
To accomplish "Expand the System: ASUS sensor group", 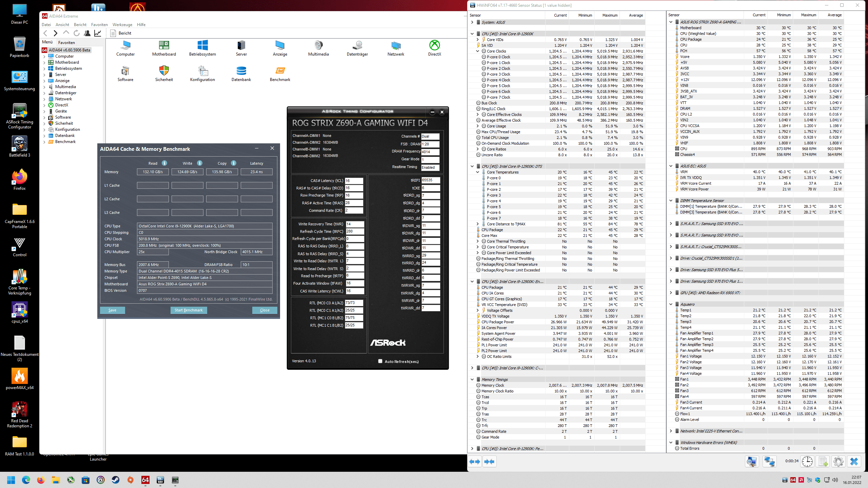I will 472,22.
